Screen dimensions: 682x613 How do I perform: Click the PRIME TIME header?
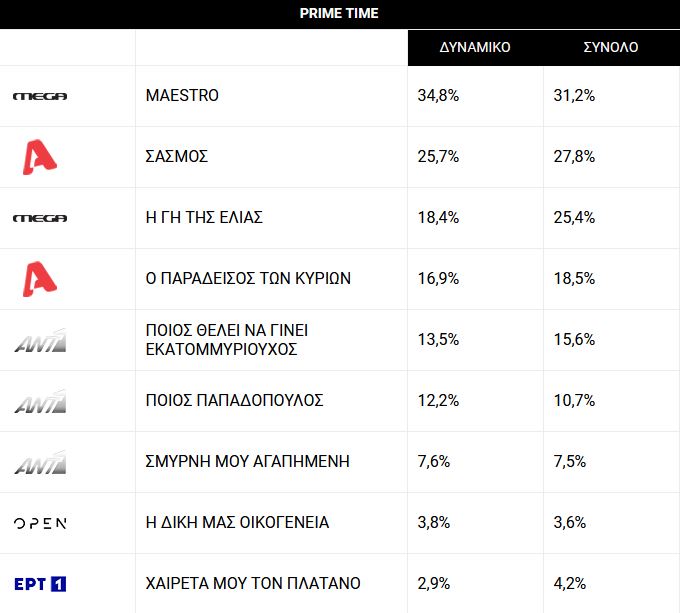[339, 13]
